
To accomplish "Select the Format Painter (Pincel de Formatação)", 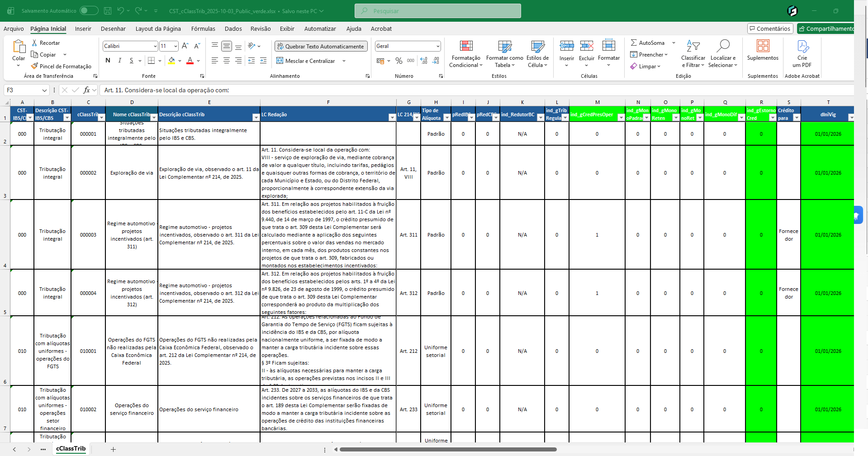I will [x=61, y=66].
